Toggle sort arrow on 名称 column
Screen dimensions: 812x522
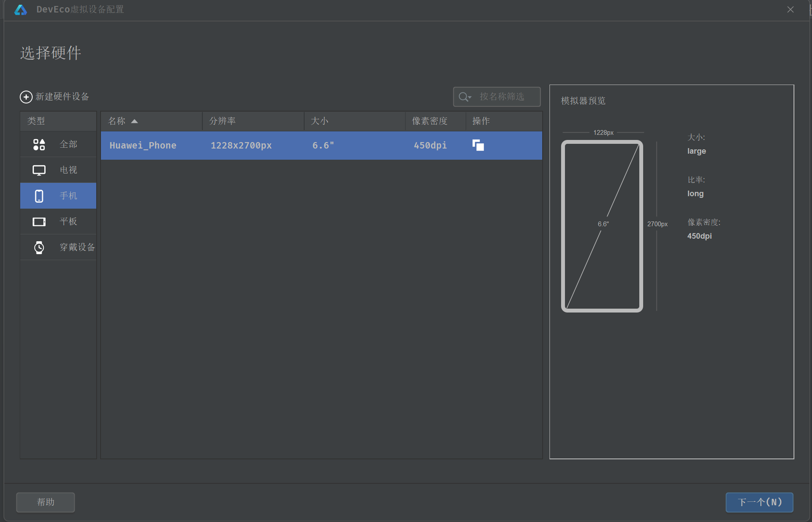[134, 121]
